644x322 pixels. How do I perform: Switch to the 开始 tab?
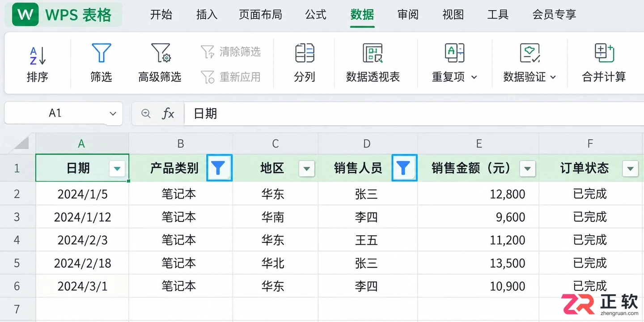point(161,14)
